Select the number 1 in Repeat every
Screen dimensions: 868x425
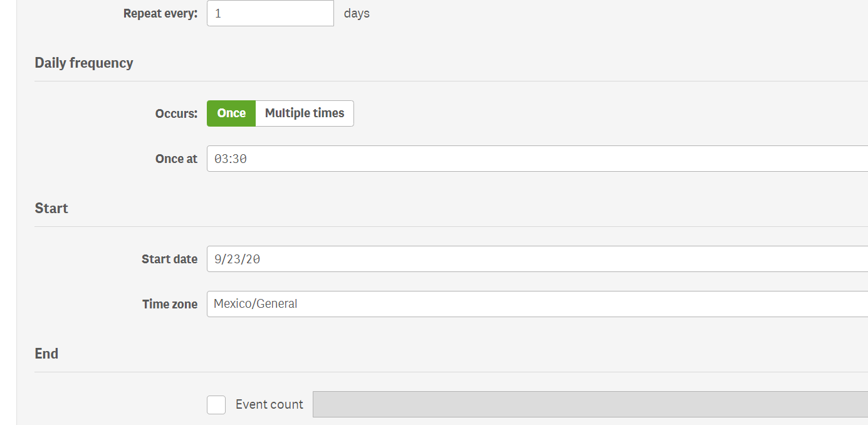coord(216,13)
